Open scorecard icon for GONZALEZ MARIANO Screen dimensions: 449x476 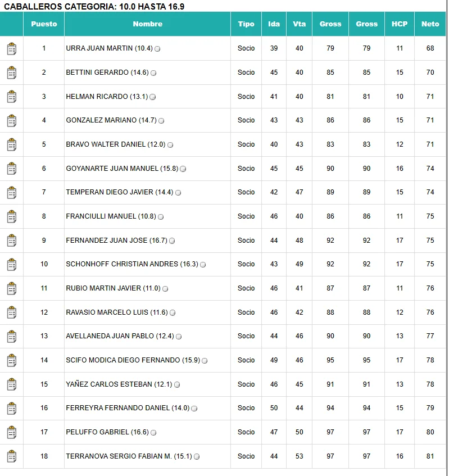[x=12, y=120]
